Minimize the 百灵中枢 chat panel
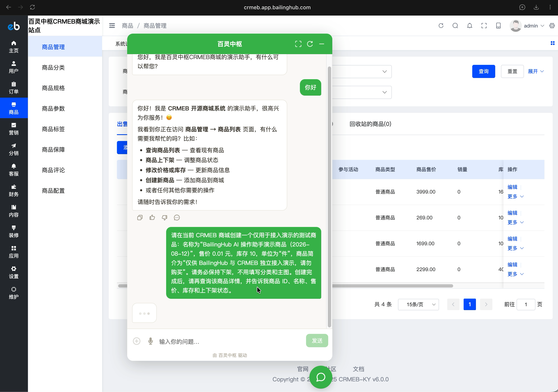 [321, 44]
